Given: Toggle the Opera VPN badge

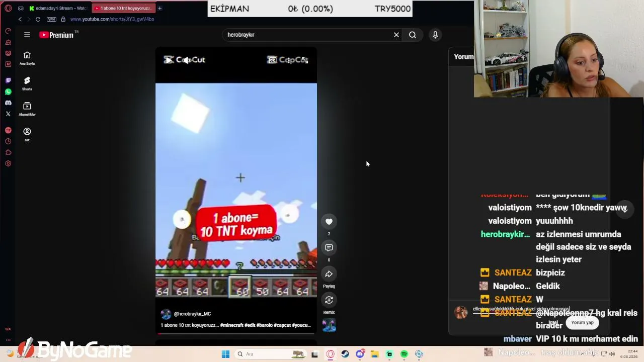Looking at the screenshot, I should pos(51,19).
